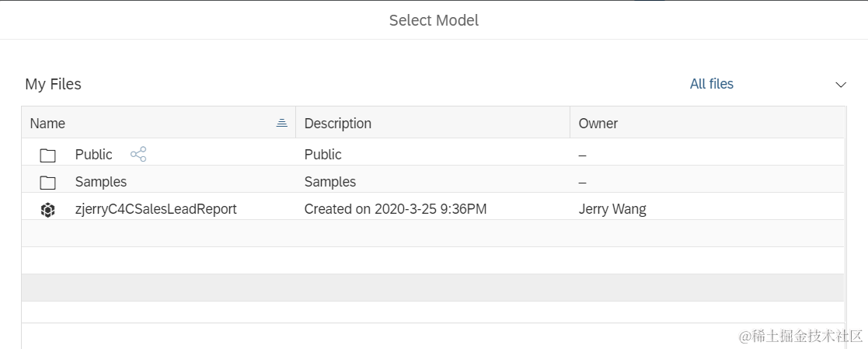Click the Samples description cell
This screenshot has width=868, height=349.
coord(329,182)
